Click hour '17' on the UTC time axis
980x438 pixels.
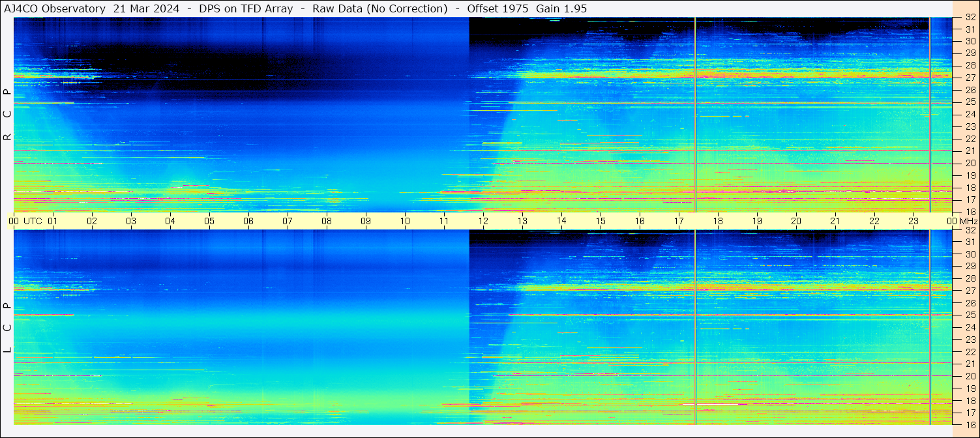679,221
